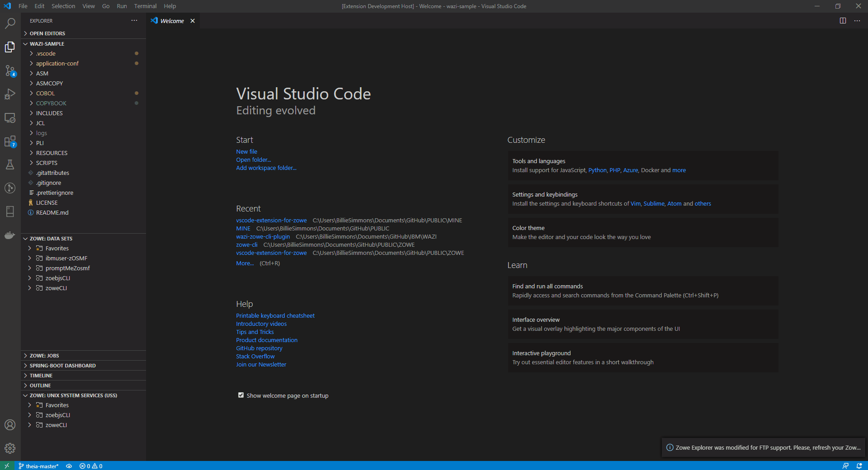Select the Run and Debug icon
Image resolution: width=868 pixels, height=470 pixels.
pyautogui.click(x=10, y=94)
